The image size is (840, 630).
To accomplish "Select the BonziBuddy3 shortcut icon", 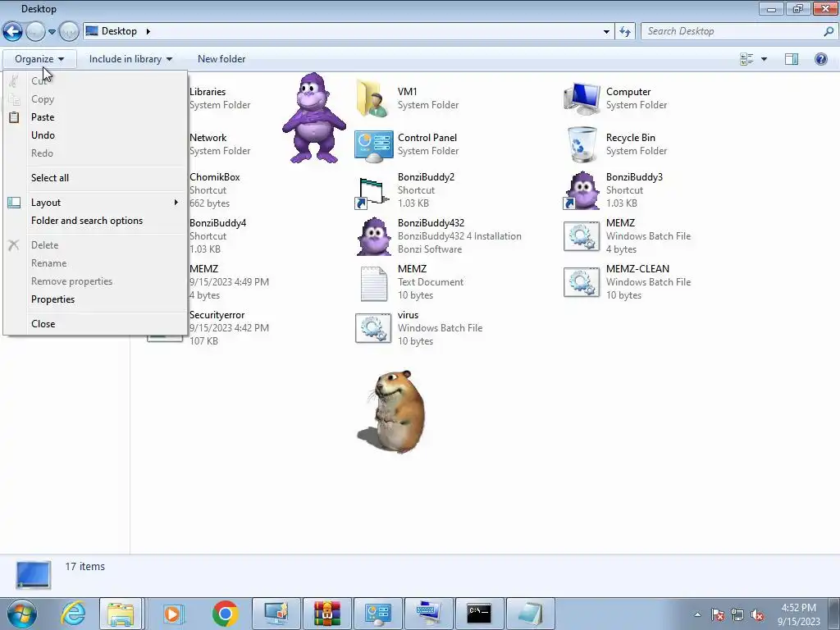I will (x=582, y=190).
